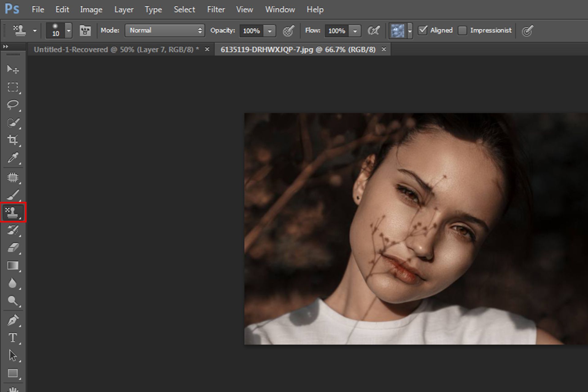The height and width of the screenshot is (392, 588).
Task: Select the Brush tool
Action: (x=13, y=195)
